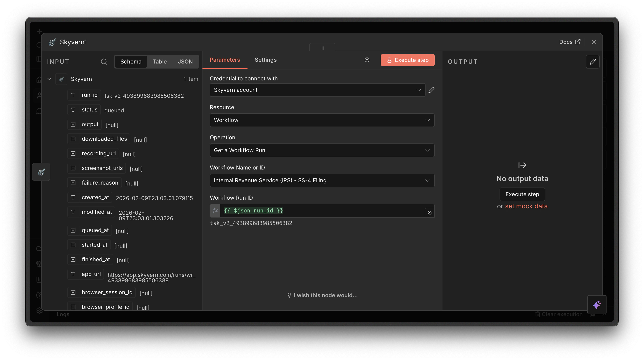Click the trash icon to clear execution

click(x=538, y=314)
